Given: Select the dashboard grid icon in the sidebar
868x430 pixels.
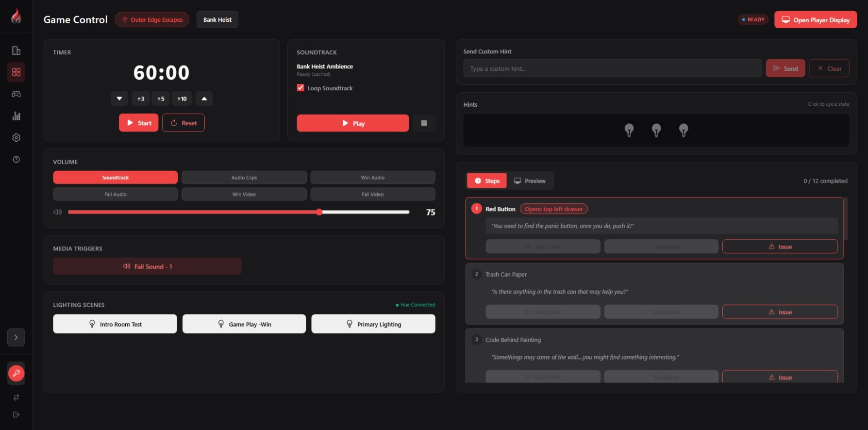Looking at the screenshot, I should [16, 72].
